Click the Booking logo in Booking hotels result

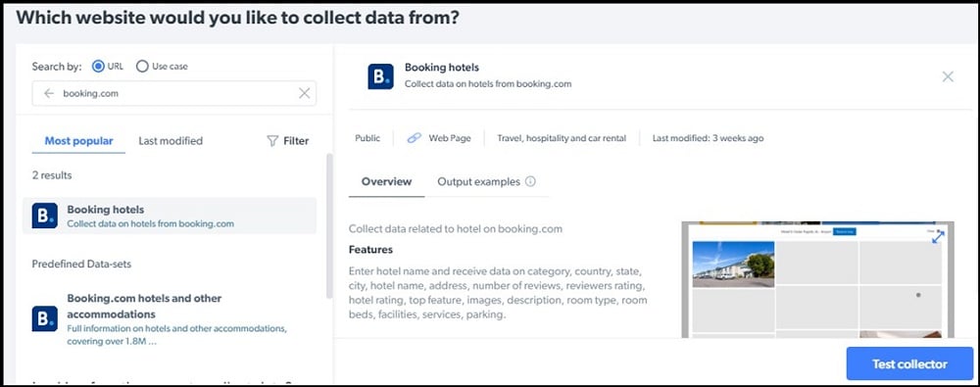point(45,216)
